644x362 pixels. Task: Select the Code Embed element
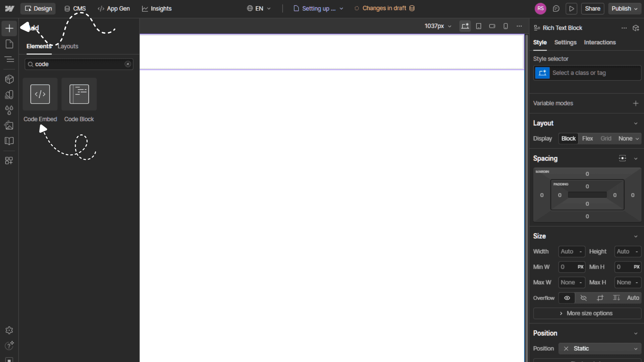[40, 94]
